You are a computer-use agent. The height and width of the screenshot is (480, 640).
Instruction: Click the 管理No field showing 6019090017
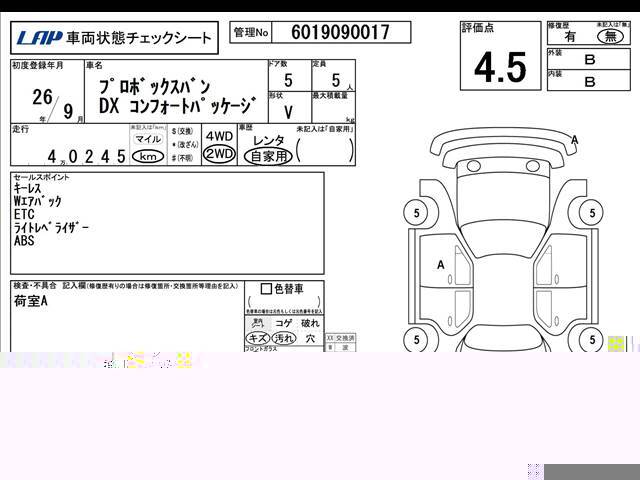point(340,33)
